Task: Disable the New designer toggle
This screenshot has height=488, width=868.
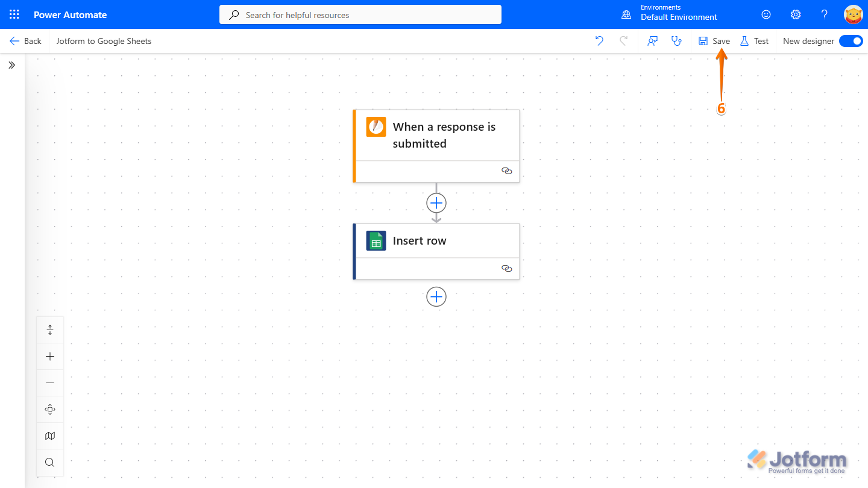Action: click(x=851, y=40)
